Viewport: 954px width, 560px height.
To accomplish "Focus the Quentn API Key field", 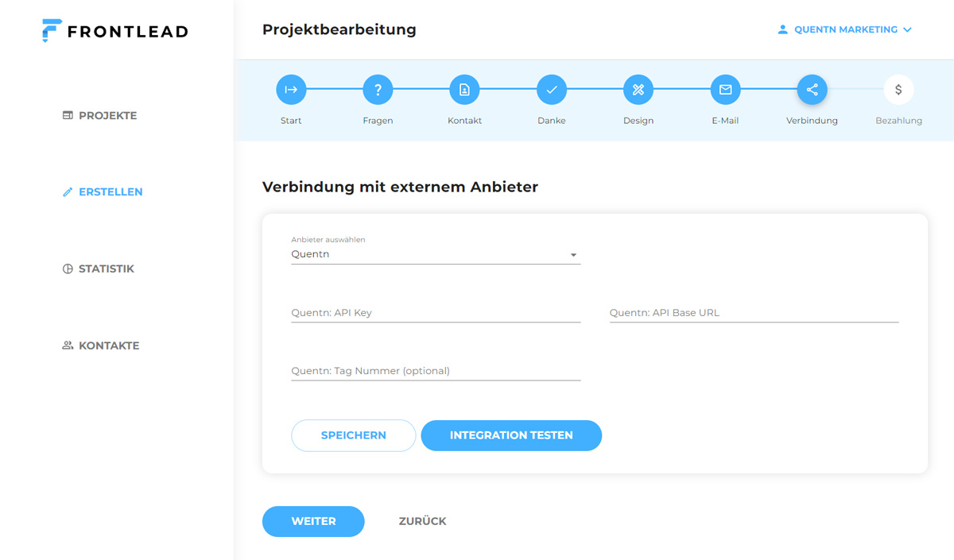I will (436, 313).
